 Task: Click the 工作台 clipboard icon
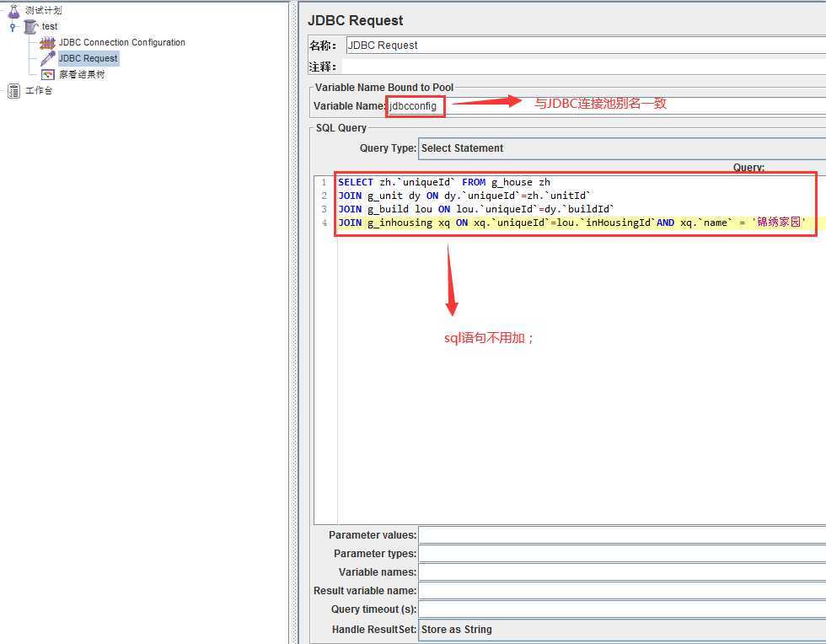click(13, 91)
